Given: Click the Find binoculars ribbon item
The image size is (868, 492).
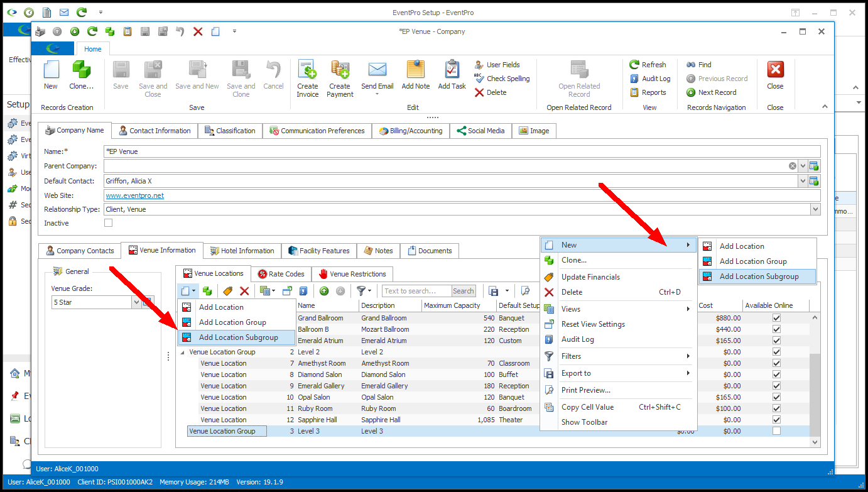Looking at the screenshot, I should pyautogui.click(x=699, y=65).
